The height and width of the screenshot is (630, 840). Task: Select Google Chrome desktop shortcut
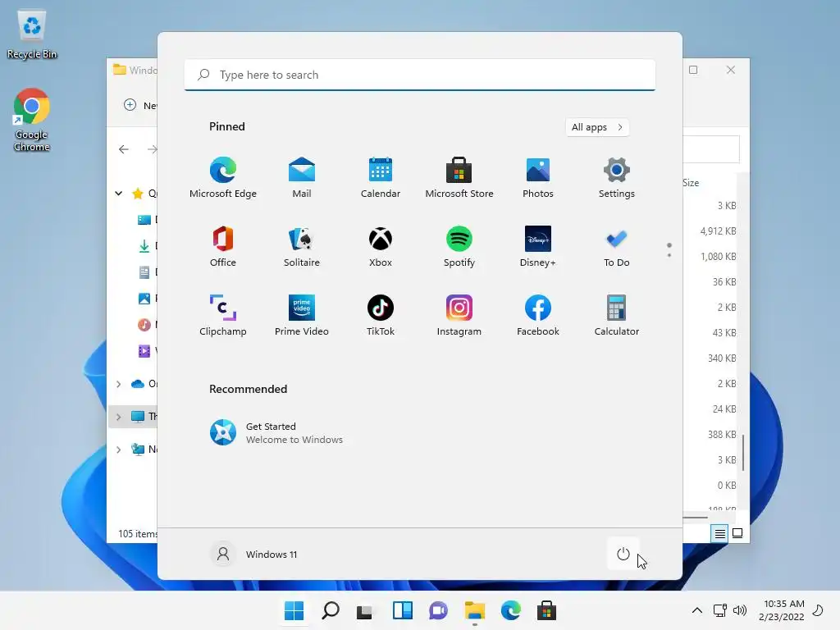click(x=32, y=120)
